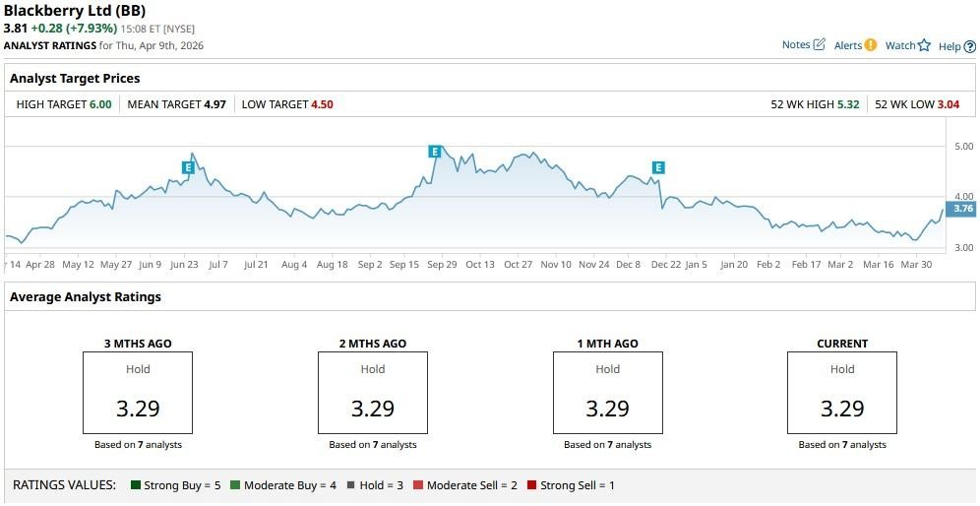Click the Moderate Sell legend swatch
Image resolution: width=980 pixels, height=506 pixels.
click(x=418, y=485)
